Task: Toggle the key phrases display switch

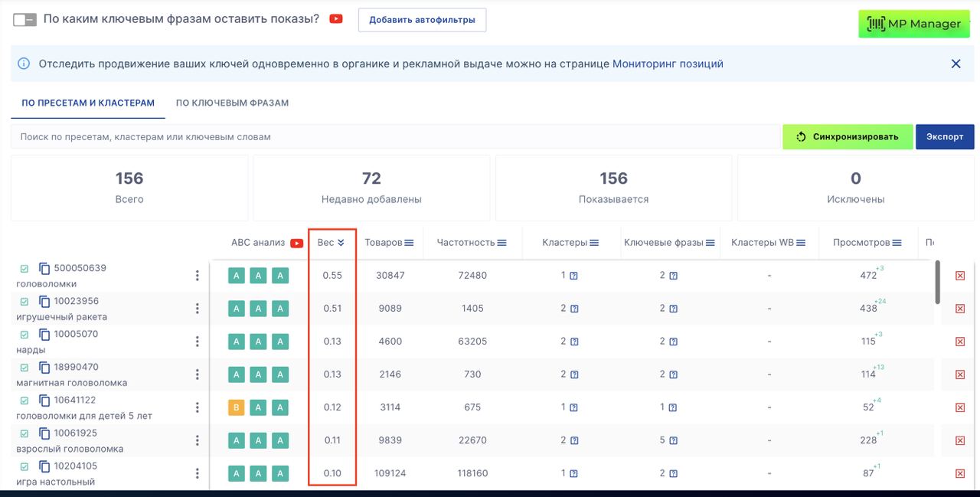Action: 24,20
